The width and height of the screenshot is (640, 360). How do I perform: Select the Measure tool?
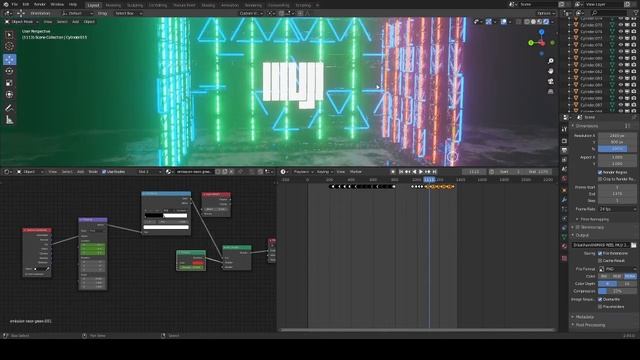(x=9, y=120)
